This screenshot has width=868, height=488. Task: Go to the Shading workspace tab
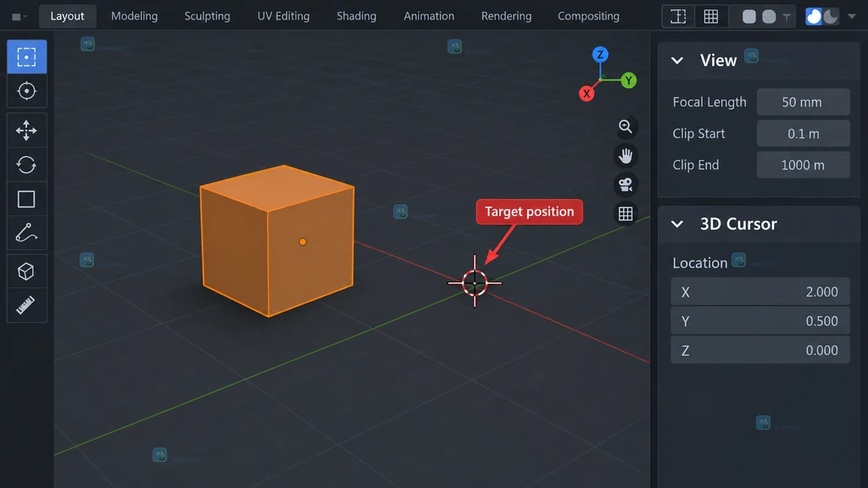[357, 16]
